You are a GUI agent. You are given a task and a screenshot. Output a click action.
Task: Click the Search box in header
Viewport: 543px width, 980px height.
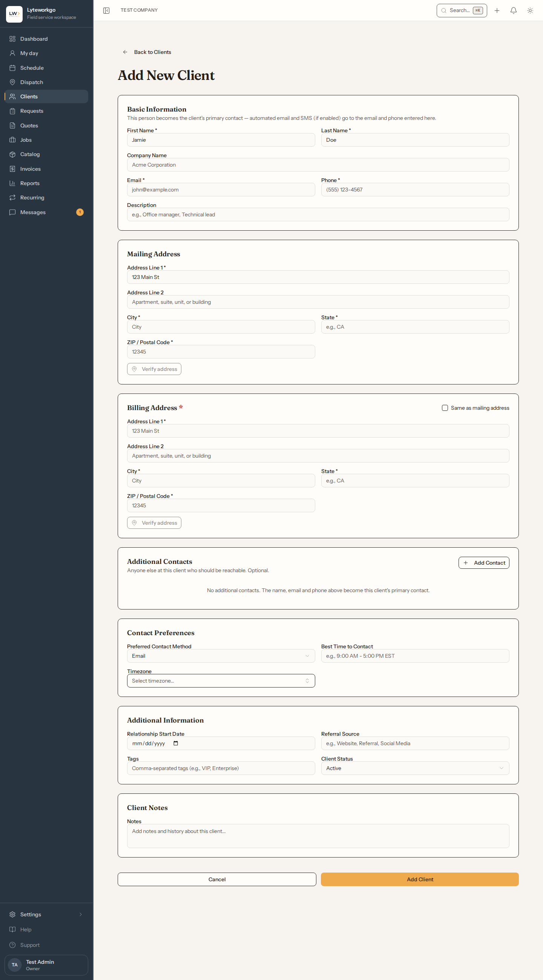[x=462, y=10]
